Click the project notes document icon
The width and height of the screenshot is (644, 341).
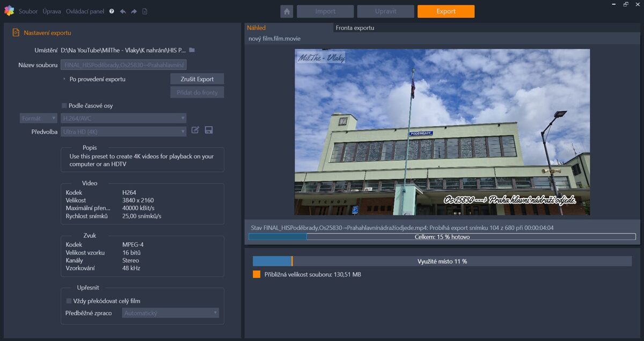(145, 11)
